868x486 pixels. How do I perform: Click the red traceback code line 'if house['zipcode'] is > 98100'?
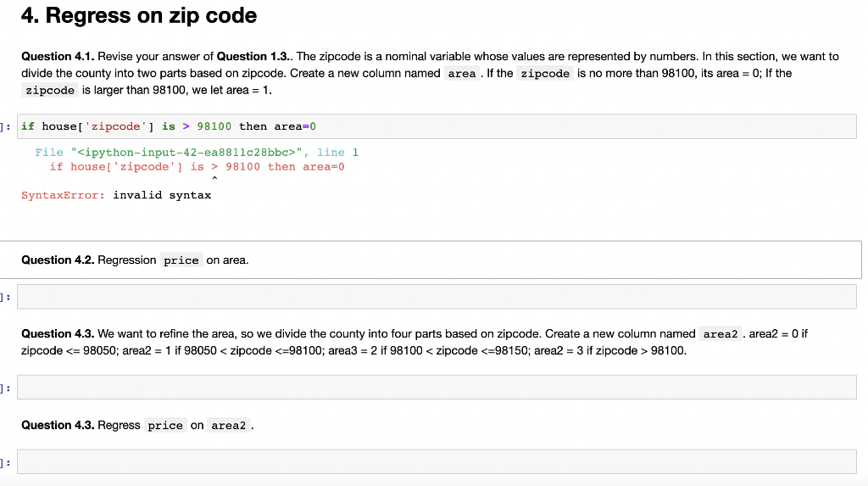click(197, 167)
